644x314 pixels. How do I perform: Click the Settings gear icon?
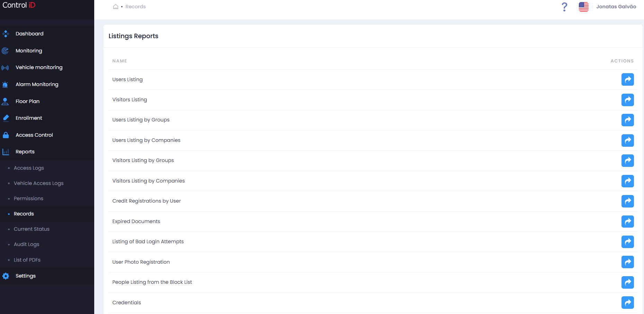pyautogui.click(x=6, y=276)
